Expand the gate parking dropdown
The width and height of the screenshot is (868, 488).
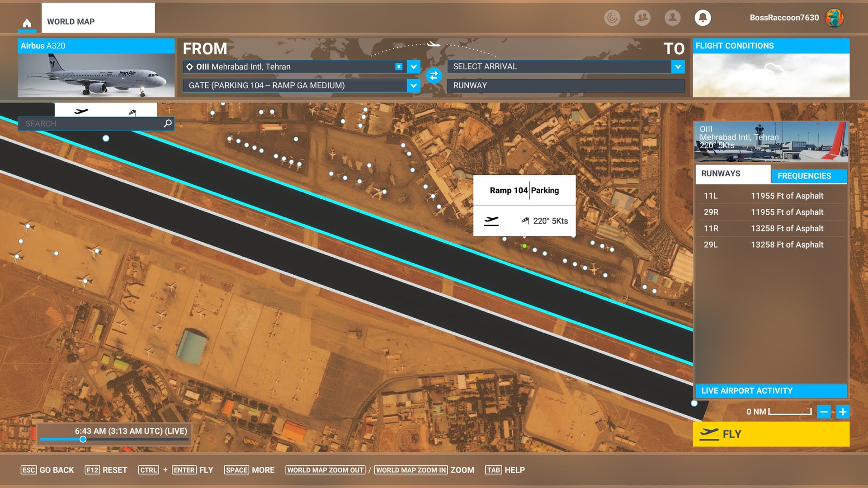(413, 85)
